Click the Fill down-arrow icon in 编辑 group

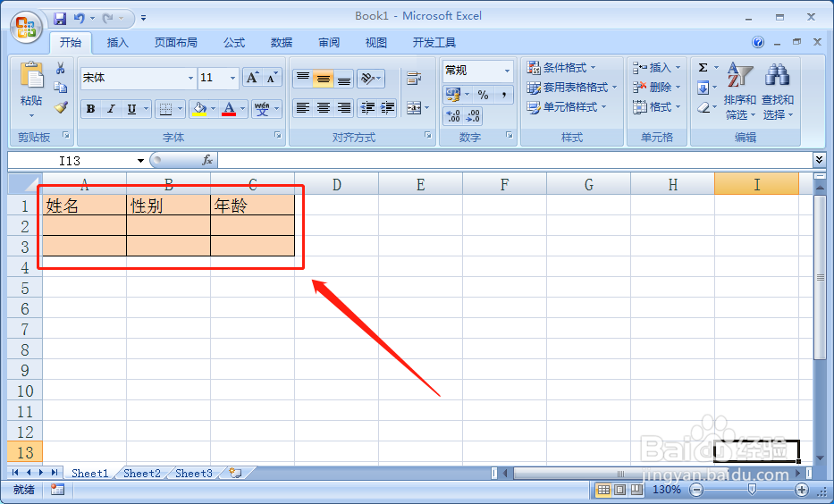point(703,88)
